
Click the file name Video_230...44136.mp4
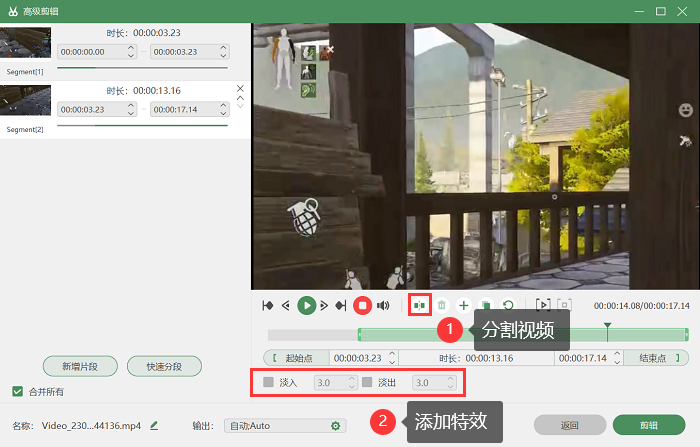(91, 426)
